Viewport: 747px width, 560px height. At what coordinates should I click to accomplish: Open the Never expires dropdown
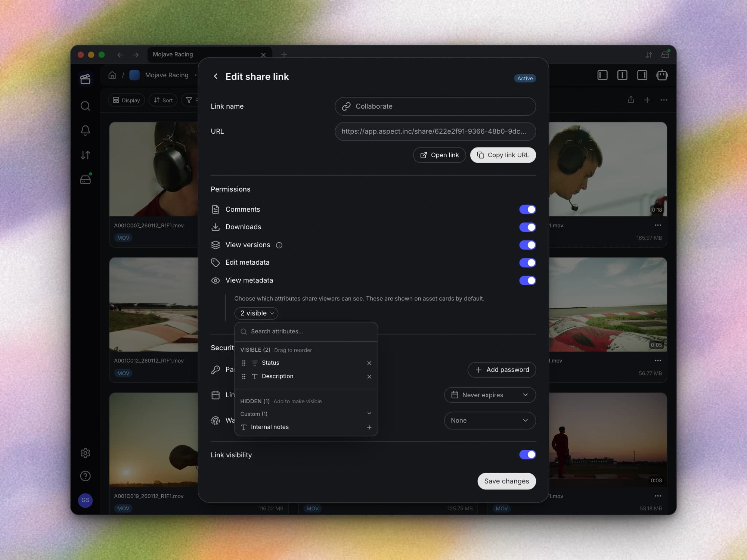click(x=490, y=395)
